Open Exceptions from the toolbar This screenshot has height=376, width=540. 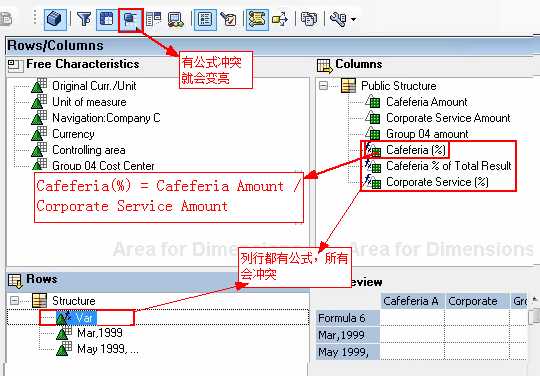click(x=175, y=19)
